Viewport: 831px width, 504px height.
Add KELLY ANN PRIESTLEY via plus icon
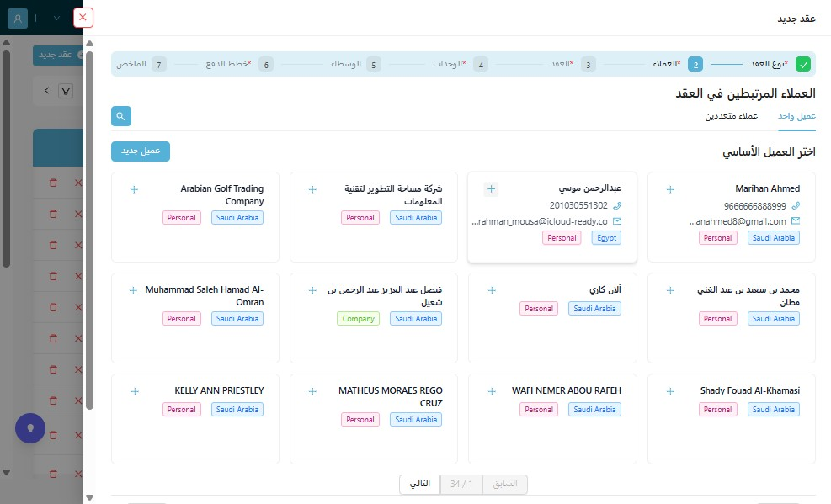(x=135, y=392)
